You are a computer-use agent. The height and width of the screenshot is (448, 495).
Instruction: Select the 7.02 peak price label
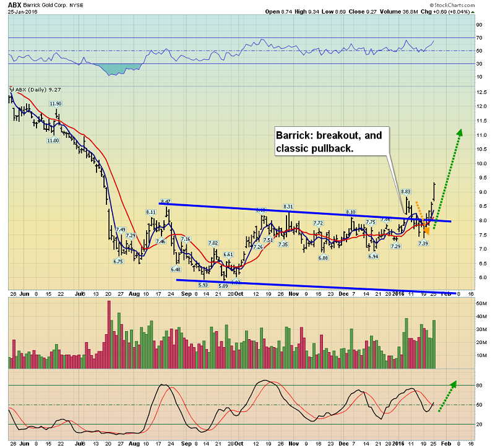tap(213, 243)
